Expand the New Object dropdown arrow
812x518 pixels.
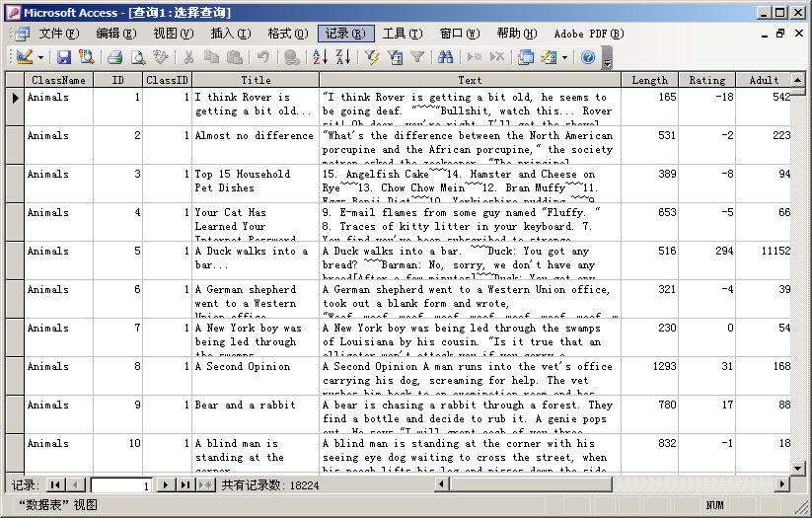pos(564,57)
